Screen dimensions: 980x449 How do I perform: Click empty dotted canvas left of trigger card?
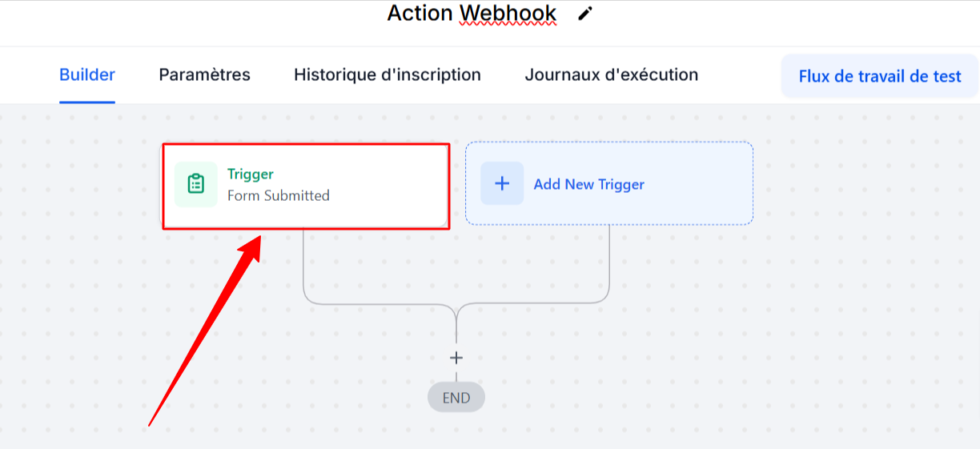[x=80, y=240]
